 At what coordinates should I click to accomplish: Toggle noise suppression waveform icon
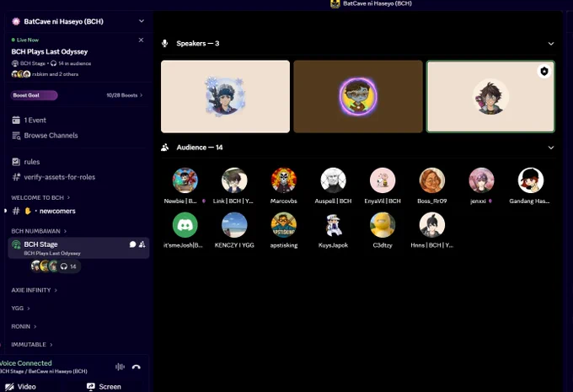coord(120,367)
